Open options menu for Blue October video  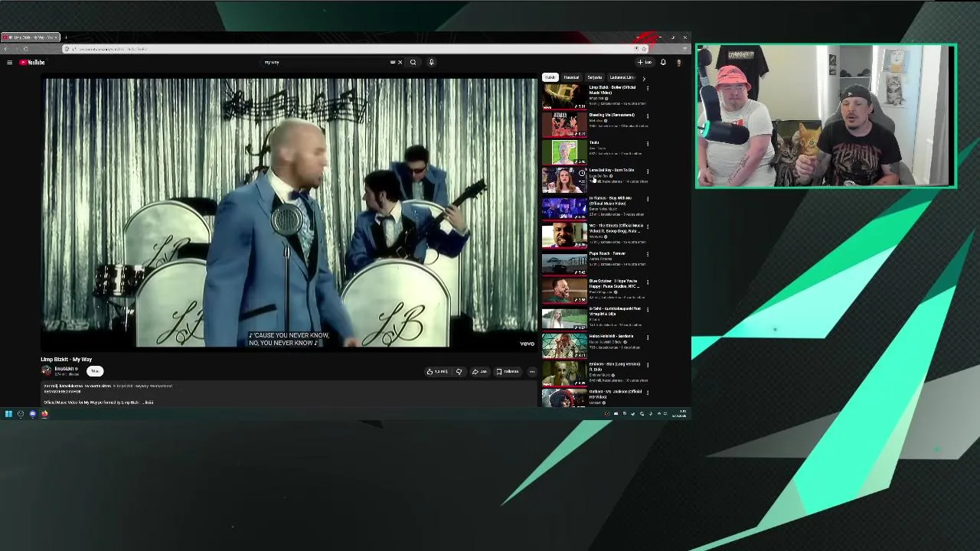coord(648,282)
